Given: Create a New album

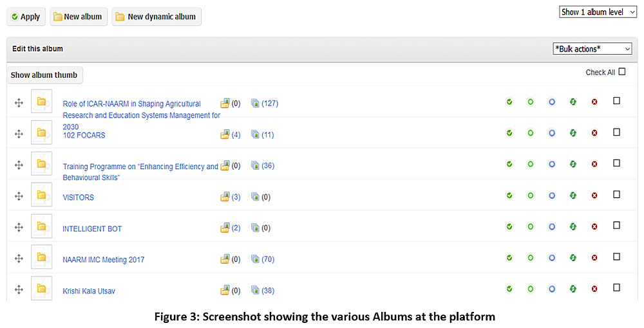Looking at the screenshot, I should click(x=78, y=17).
